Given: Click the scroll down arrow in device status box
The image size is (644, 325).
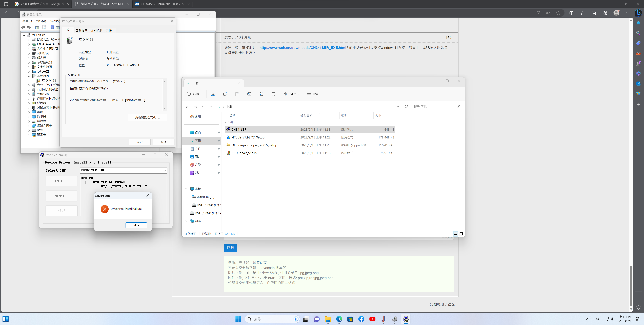Looking at the screenshot, I should [165, 109].
